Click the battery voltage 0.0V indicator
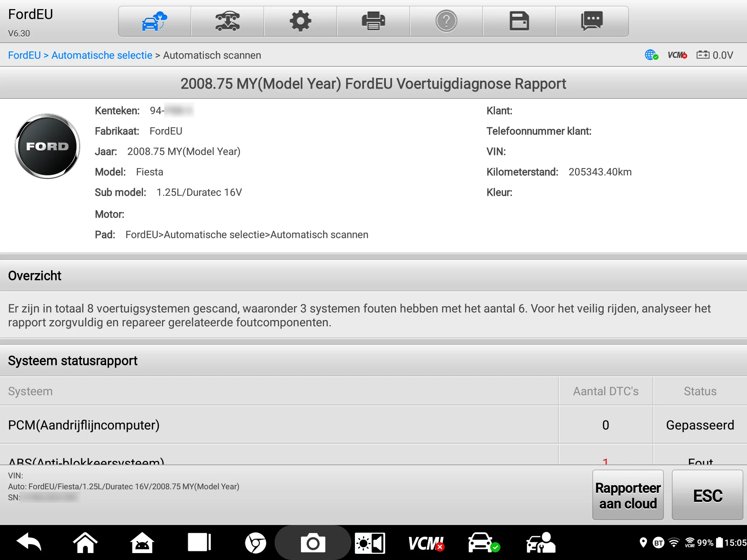 click(x=715, y=55)
